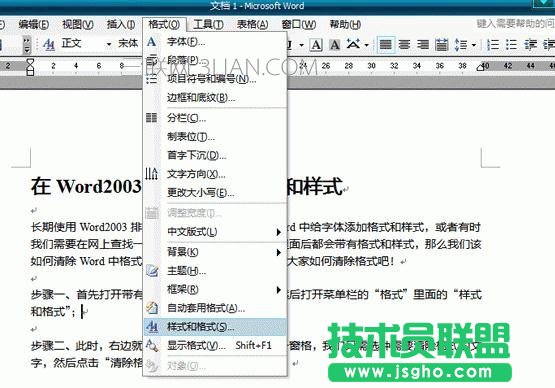Choose 项目符号和编号(N)... entry
The height and width of the screenshot is (388, 555).
pos(215,79)
